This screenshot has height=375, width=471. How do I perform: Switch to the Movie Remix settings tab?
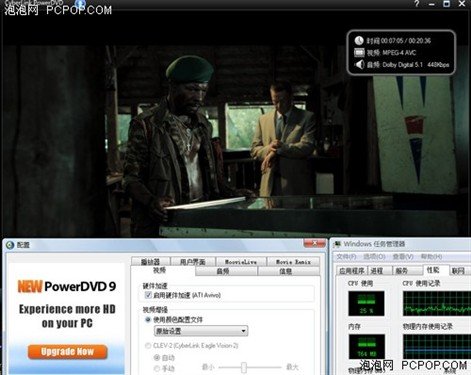[x=293, y=262]
